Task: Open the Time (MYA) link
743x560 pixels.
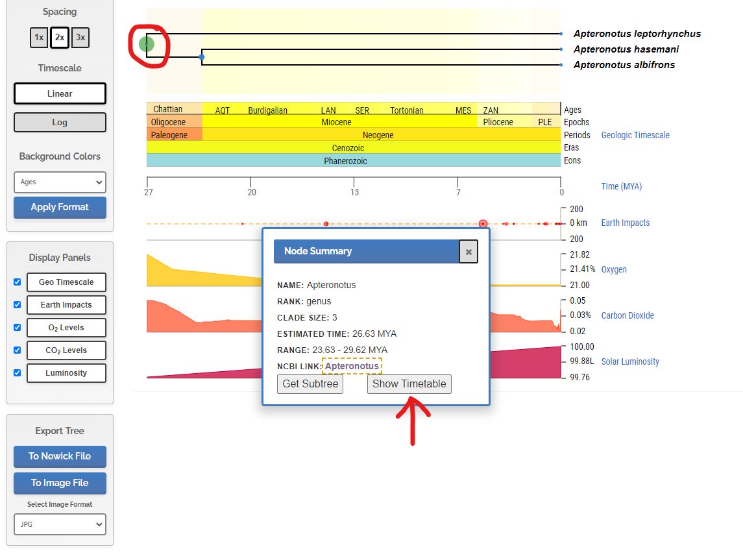Action: tap(622, 186)
